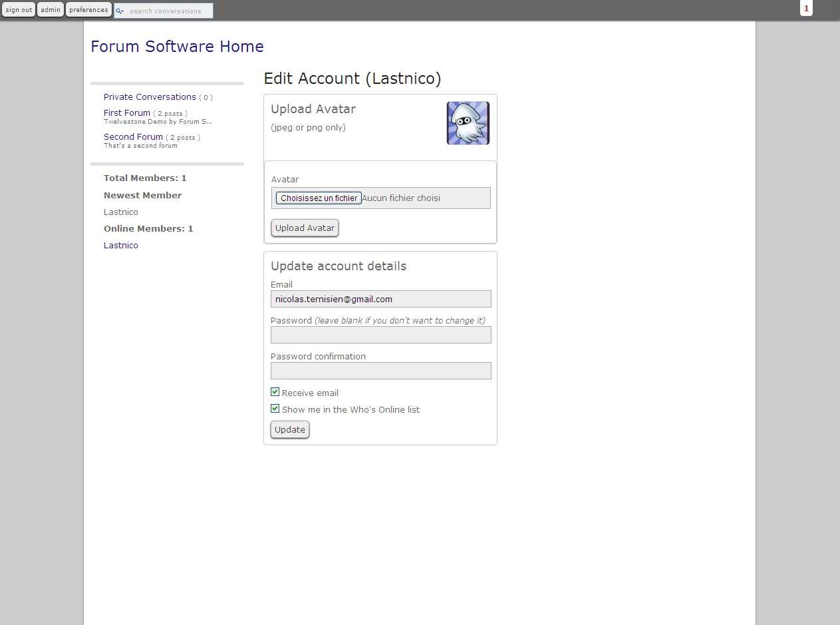
Task: Open the Second Forum link
Action: click(133, 137)
